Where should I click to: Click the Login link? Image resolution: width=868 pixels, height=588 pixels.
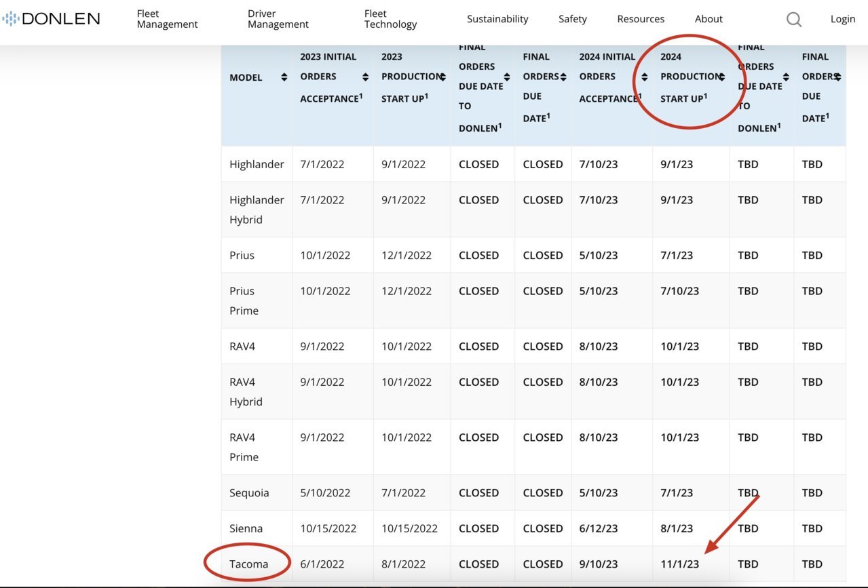[843, 19]
